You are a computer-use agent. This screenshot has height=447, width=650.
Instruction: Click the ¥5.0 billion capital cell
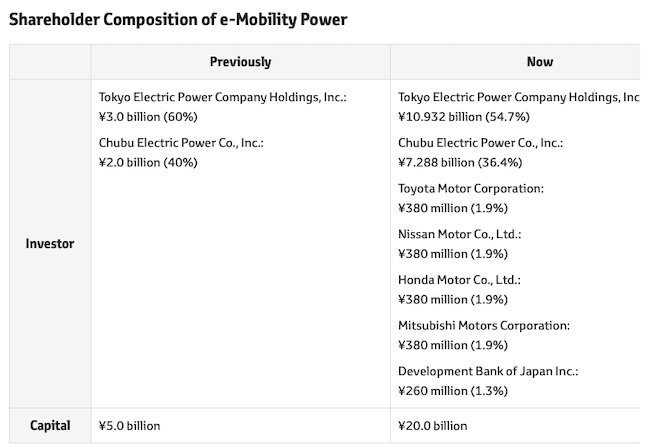tap(129, 426)
